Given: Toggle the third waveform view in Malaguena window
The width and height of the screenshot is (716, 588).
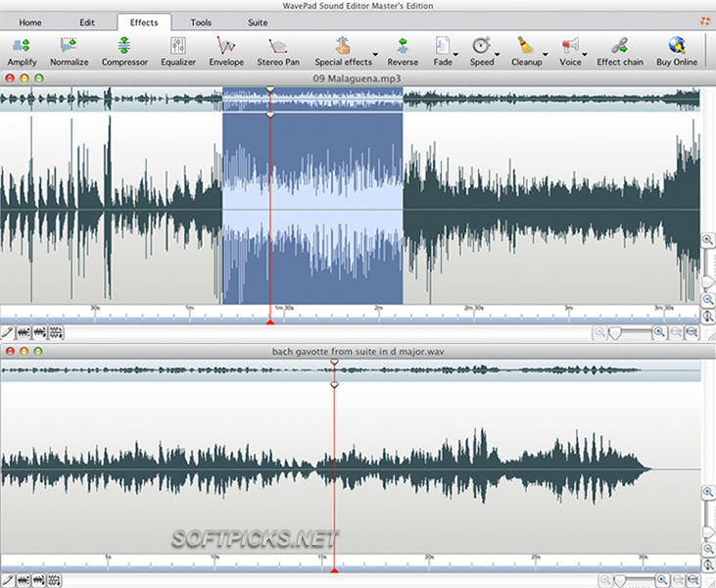Looking at the screenshot, I should pos(56,332).
